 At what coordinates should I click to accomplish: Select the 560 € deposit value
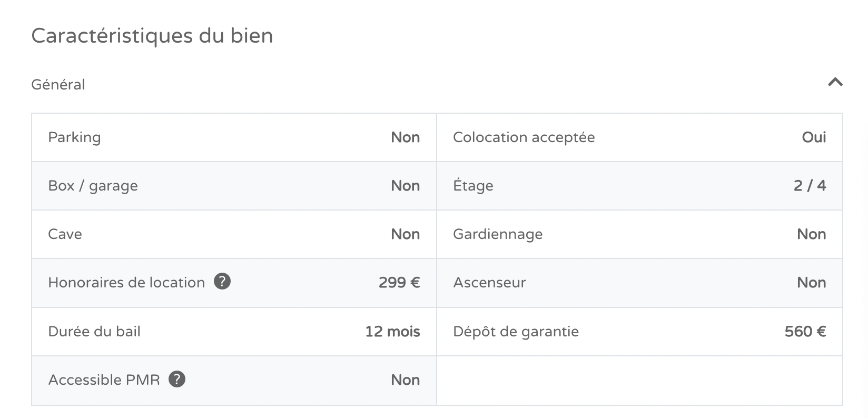pos(805,332)
